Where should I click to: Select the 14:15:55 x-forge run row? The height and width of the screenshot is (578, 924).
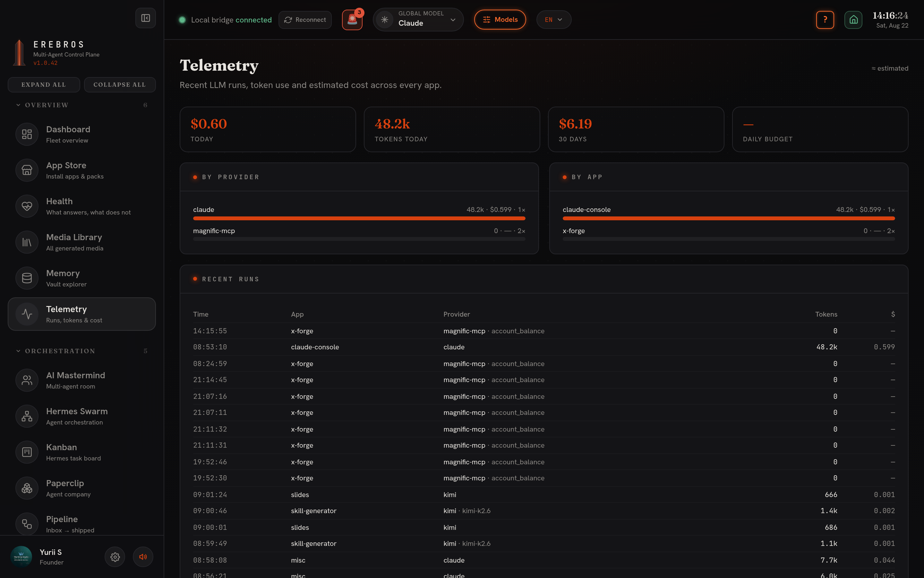click(544, 331)
